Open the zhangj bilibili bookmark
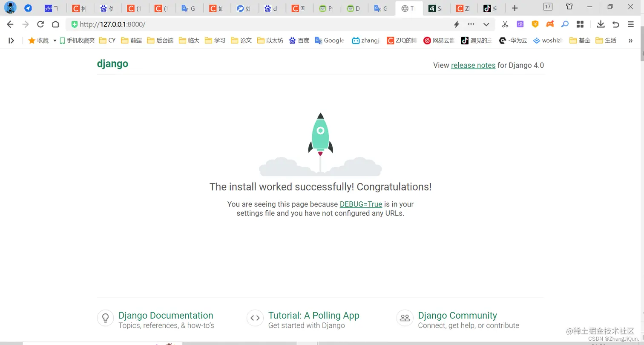Viewport: 644px width, 345px height. click(366, 41)
